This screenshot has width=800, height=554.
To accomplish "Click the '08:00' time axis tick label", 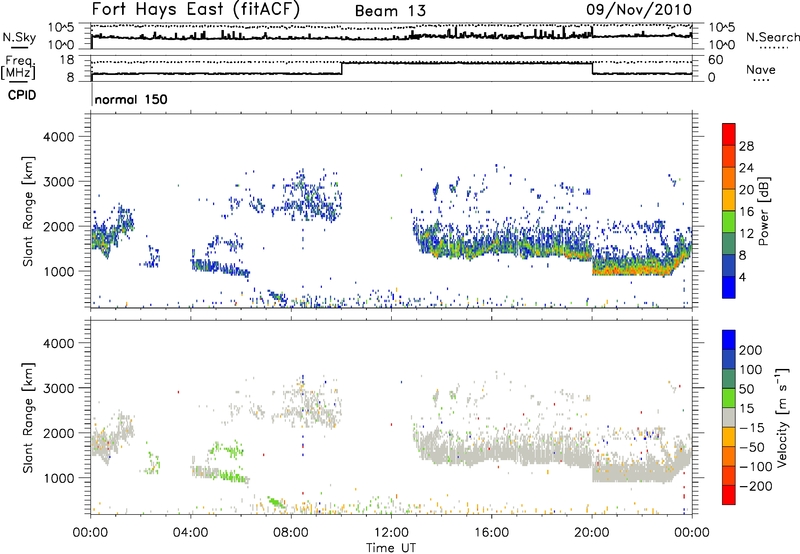I will click(x=291, y=533).
